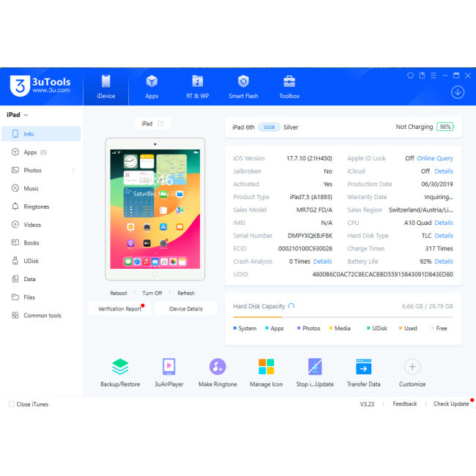The image size is (476, 476).
Task: Open Stop iOS Update tool
Action: [315, 373]
